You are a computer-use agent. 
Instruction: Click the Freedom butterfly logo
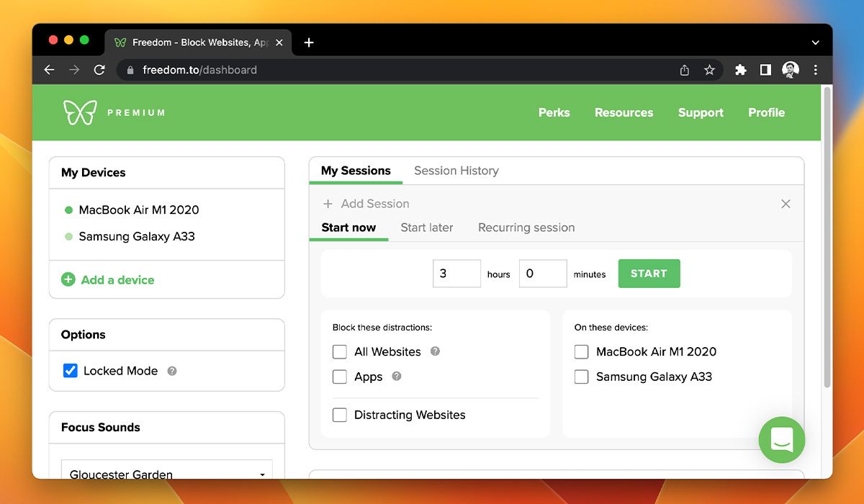tap(80, 112)
